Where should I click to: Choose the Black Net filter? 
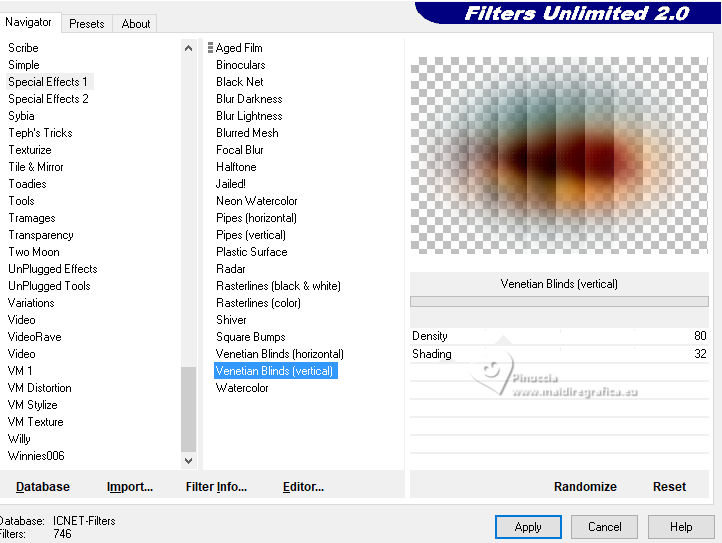coord(239,82)
